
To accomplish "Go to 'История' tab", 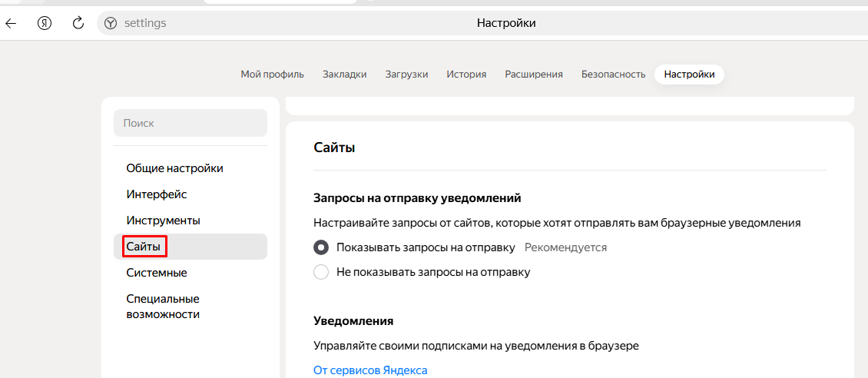I will pyautogui.click(x=466, y=75).
